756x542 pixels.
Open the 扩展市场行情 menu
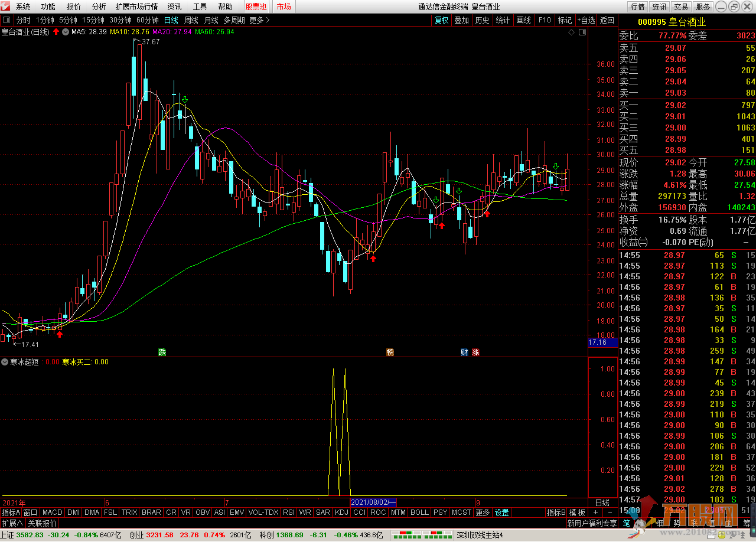(136, 6)
